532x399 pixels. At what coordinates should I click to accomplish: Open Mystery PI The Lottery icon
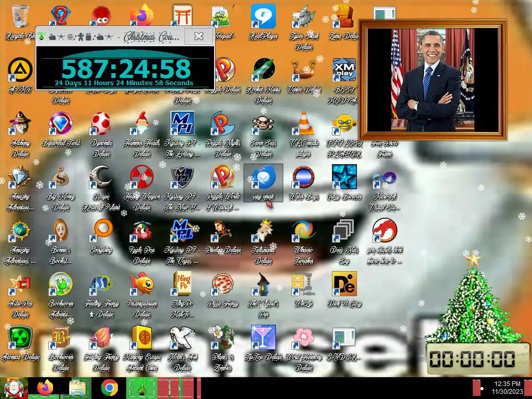coord(182,123)
